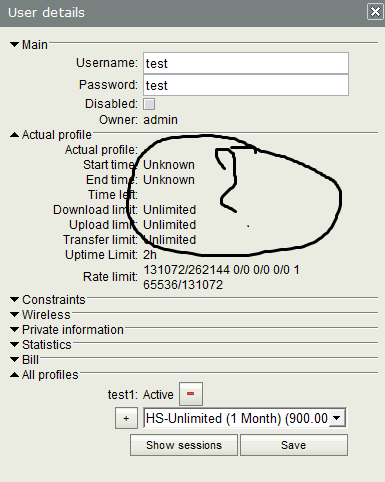This screenshot has width=385, height=482.
Task: Collapse the Main section triangle
Action: click(x=14, y=44)
